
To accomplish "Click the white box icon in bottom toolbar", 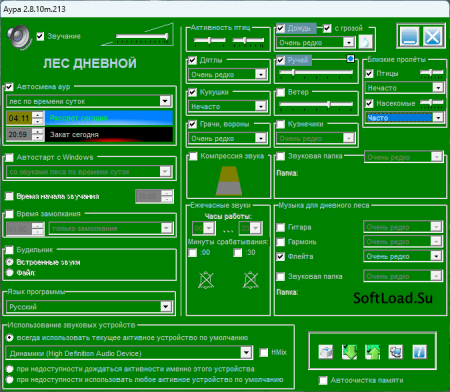I will (x=326, y=352).
